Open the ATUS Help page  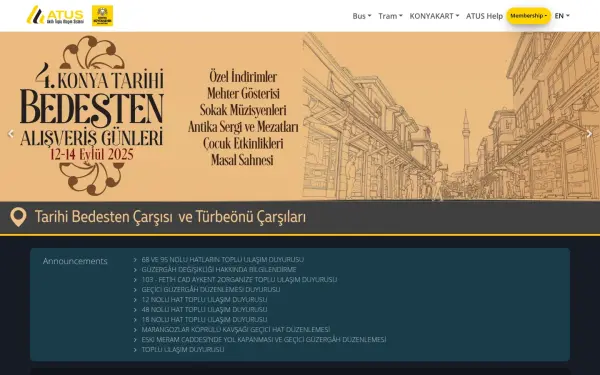click(x=484, y=16)
